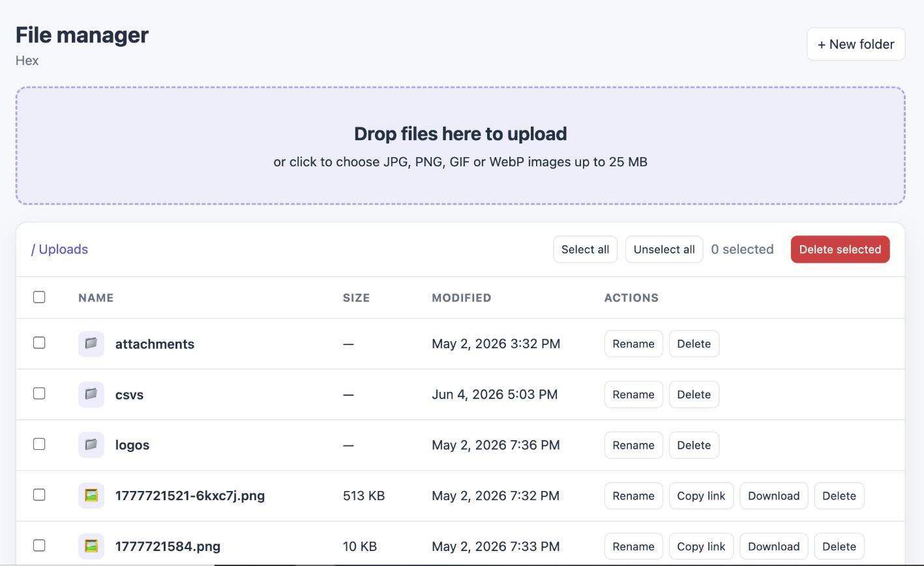Rename the attachments folder

pos(633,344)
